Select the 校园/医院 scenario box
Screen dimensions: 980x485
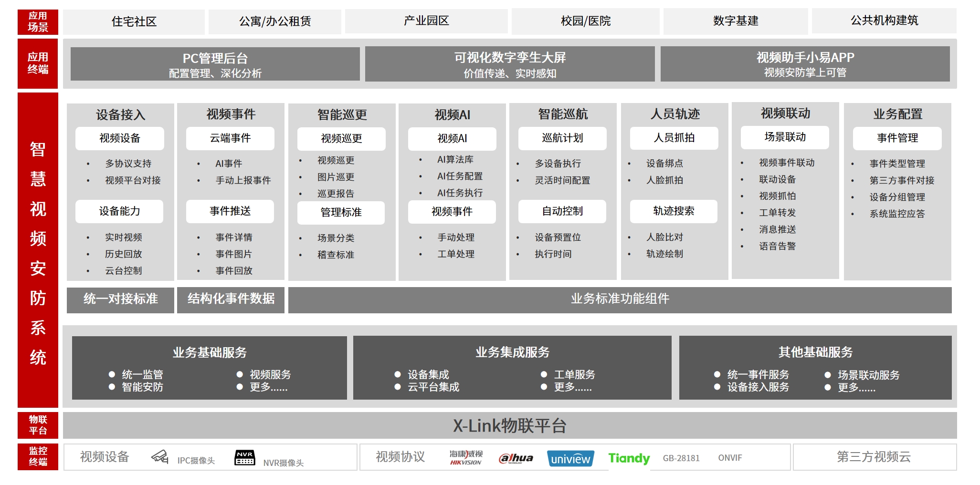(x=586, y=21)
